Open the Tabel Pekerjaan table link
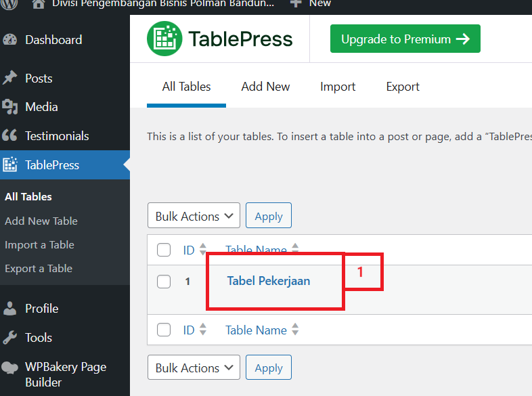The image size is (532, 396). coord(269,281)
